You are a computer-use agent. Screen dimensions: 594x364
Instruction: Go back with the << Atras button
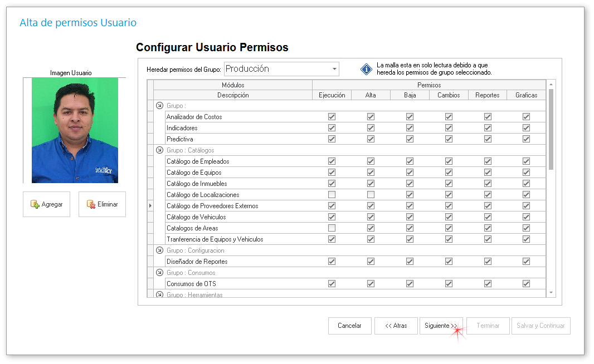point(396,326)
